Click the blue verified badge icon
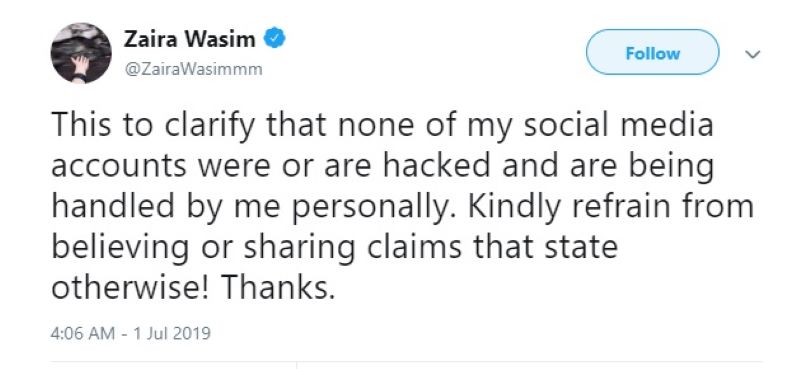800x369 pixels. coord(274,39)
